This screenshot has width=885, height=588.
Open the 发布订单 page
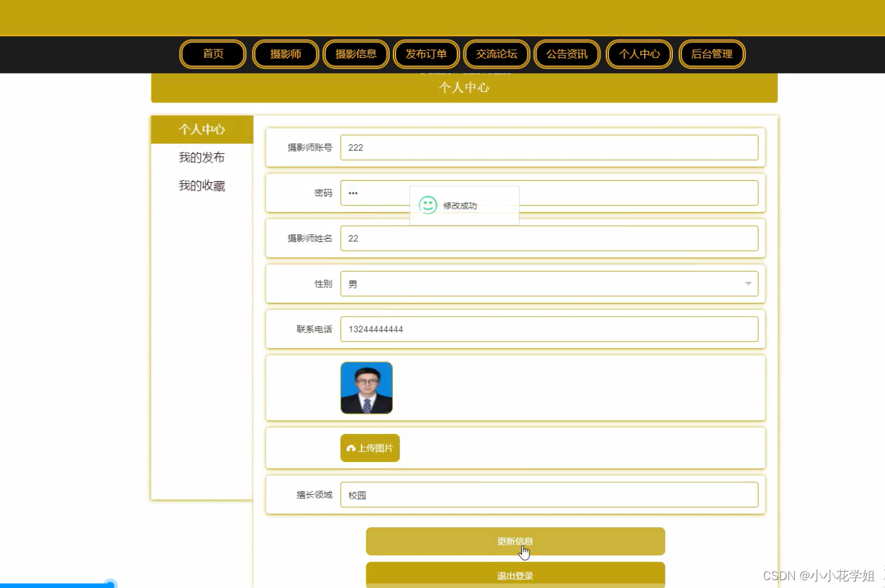(x=426, y=54)
